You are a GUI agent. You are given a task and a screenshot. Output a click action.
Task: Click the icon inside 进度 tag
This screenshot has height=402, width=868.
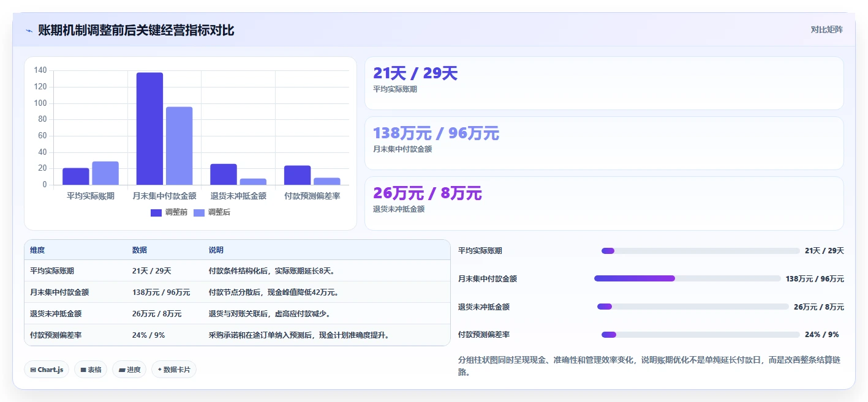click(x=122, y=370)
